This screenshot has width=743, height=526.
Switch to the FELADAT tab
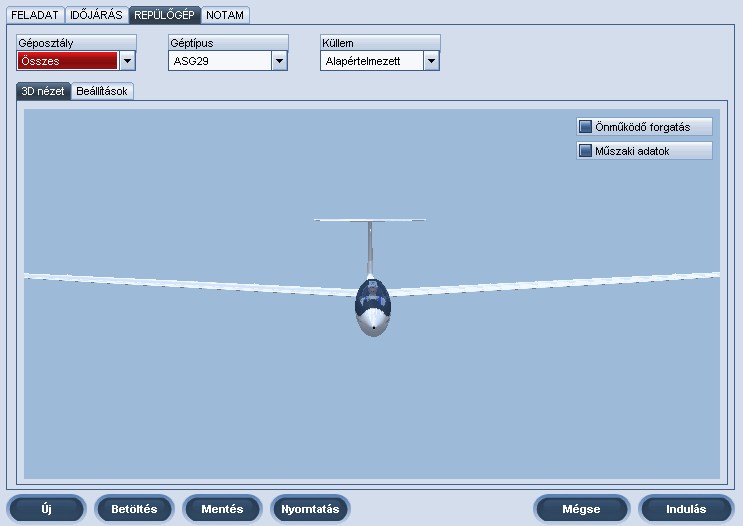(35, 16)
